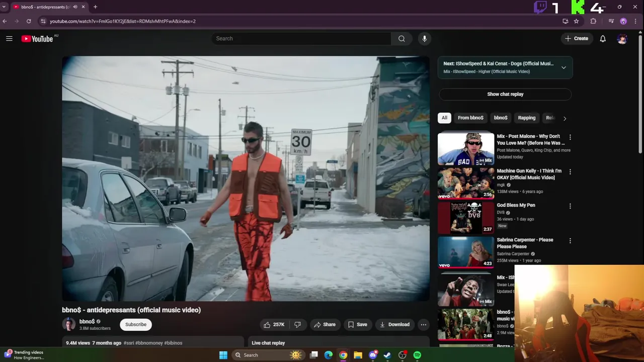Open YouTube notifications bell
Image resolution: width=644 pixels, height=362 pixels.
pyautogui.click(x=603, y=38)
